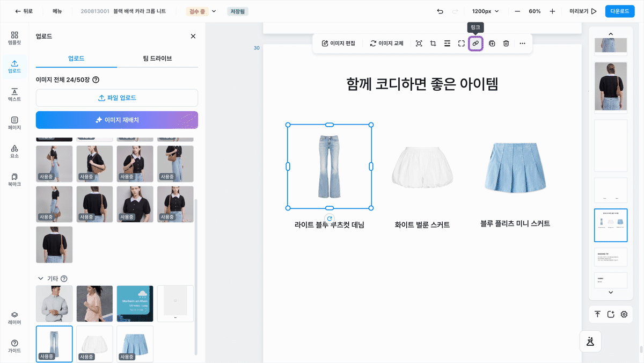
Task: Open the 텍스트 sidebar panel
Action: coord(14,95)
